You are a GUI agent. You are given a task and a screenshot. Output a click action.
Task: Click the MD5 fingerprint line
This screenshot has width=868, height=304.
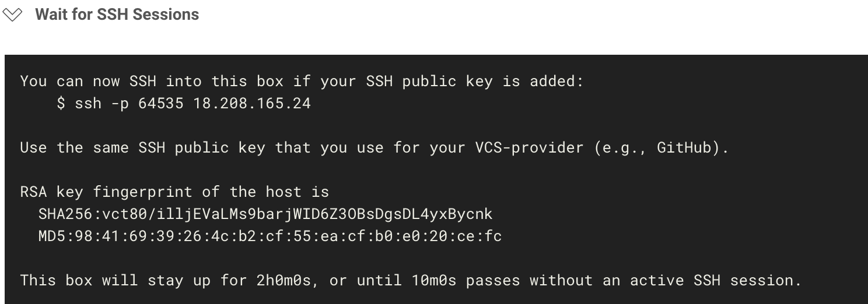coord(270,236)
